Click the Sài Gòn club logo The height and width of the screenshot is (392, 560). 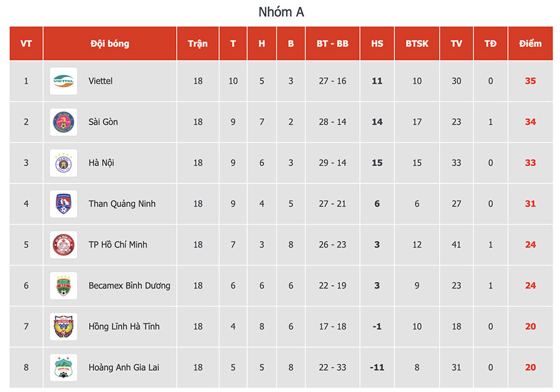click(x=63, y=122)
